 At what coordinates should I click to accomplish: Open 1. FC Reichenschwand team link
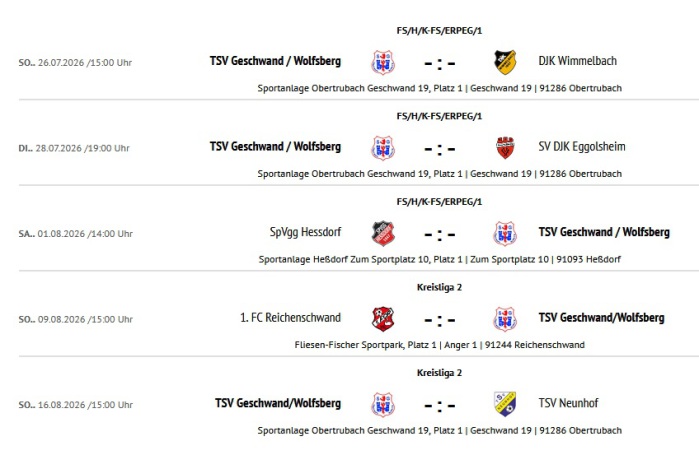(x=290, y=317)
